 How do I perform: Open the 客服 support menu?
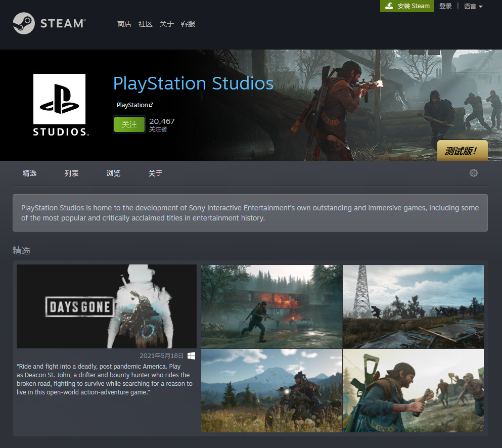[x=188, y=24]
